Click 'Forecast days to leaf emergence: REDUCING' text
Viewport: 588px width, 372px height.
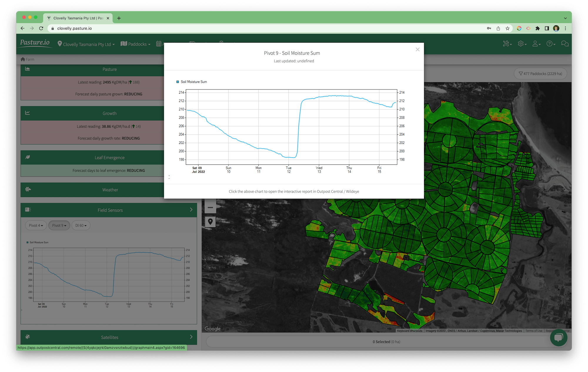[108, 171]
